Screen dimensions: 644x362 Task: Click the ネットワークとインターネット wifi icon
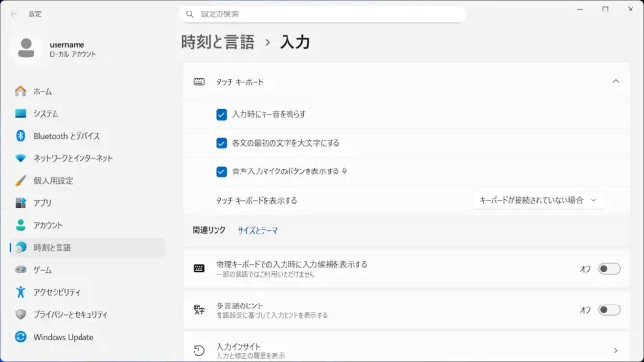(x=20, y=158)
